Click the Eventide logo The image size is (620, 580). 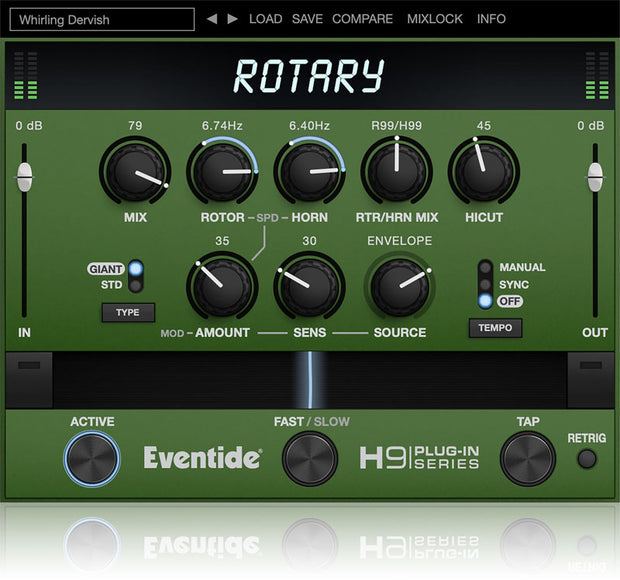tap(202, 458)
